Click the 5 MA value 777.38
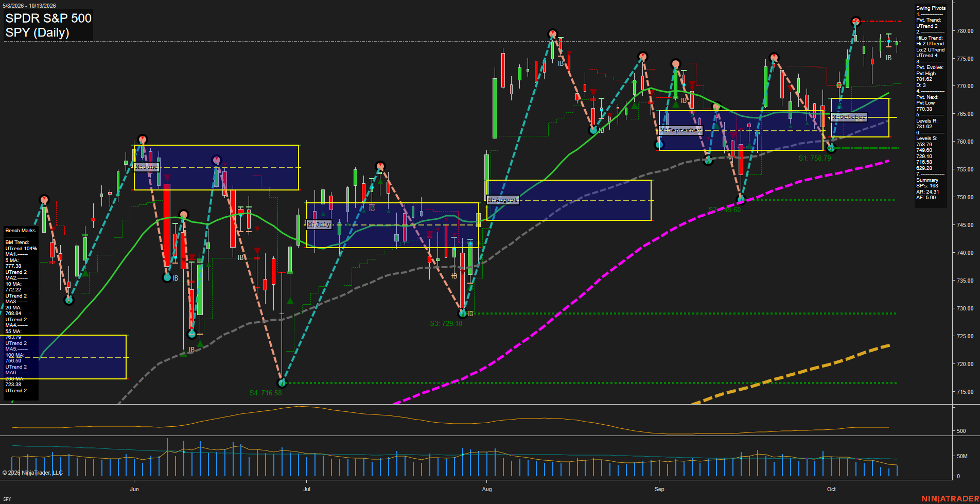Image resolution: width=980 pixels, height=504 pixels. click(13, 266)
